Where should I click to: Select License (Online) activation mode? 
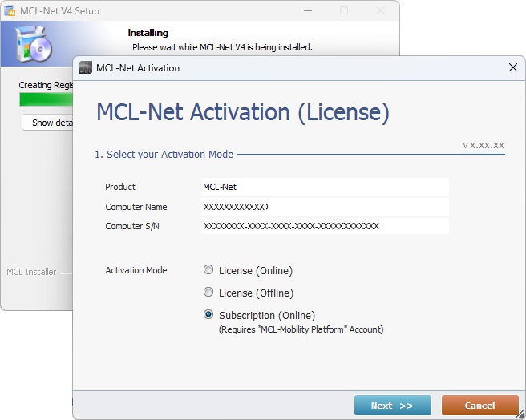[208, 269]
